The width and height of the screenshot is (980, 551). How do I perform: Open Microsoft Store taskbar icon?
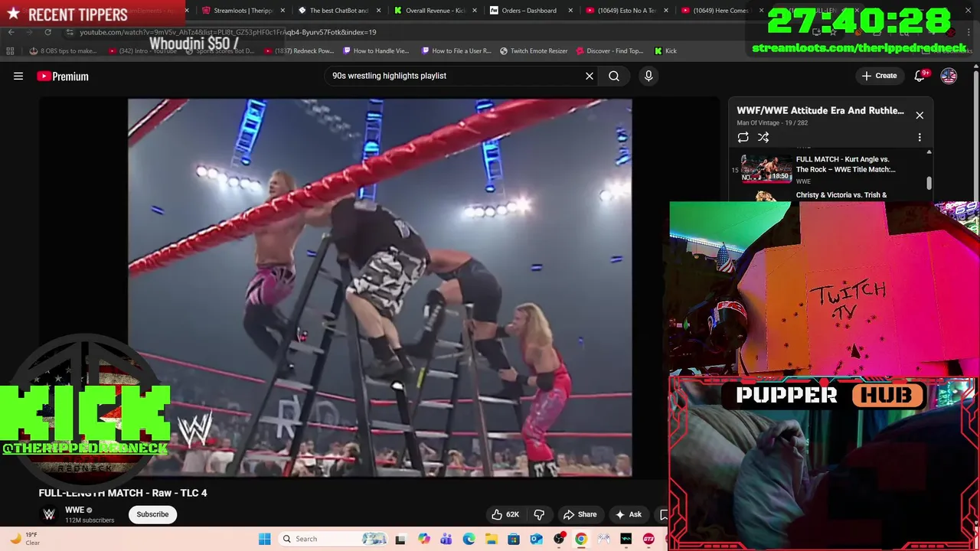(x=514, y=539)
